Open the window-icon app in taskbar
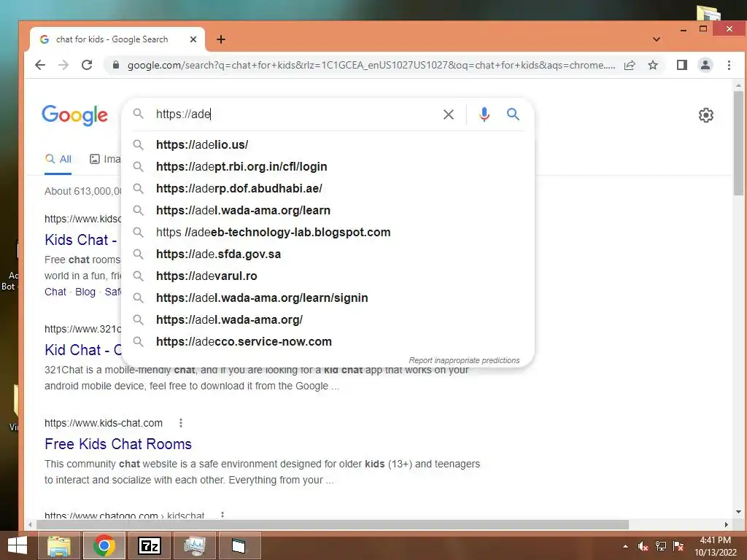This screenshot has height=560, width=747. [239, 545]
